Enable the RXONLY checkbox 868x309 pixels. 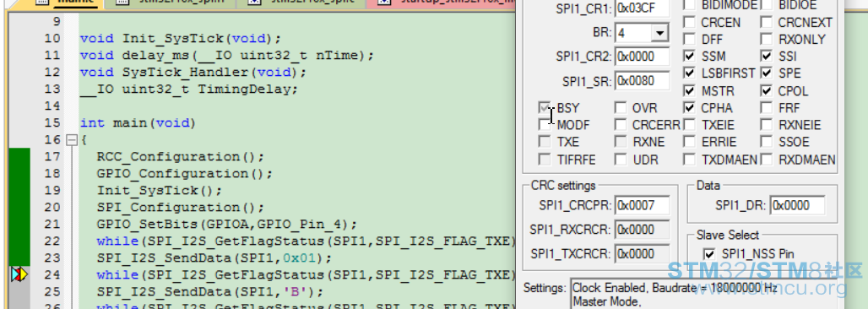tap(766, 40)
